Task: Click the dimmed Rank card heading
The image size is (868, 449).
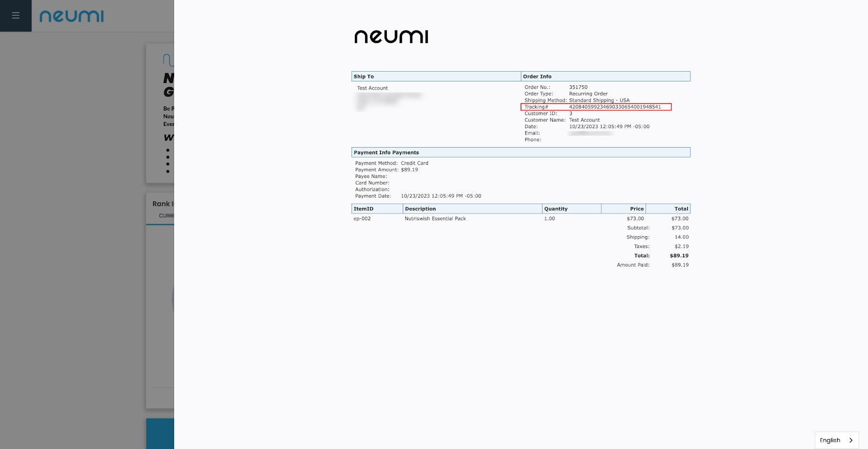Action: pos(163,204)
